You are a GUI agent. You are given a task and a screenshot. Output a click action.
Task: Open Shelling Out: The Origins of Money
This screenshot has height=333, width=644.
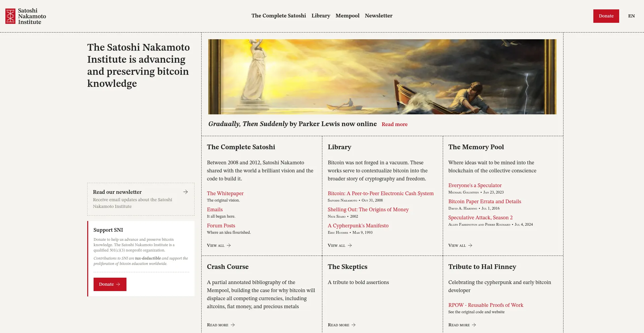(x=368, y=210)
